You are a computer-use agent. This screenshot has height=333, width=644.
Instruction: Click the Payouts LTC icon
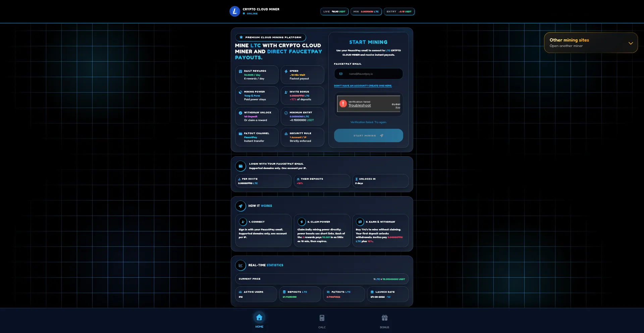tap(328, 292)
